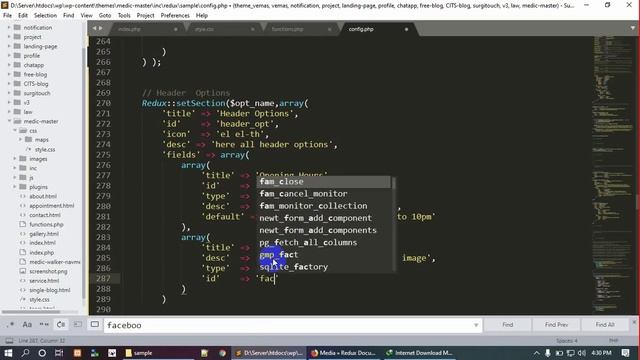
Task: Click the functions.php file icon in sidebar
Action: (23, 224)
